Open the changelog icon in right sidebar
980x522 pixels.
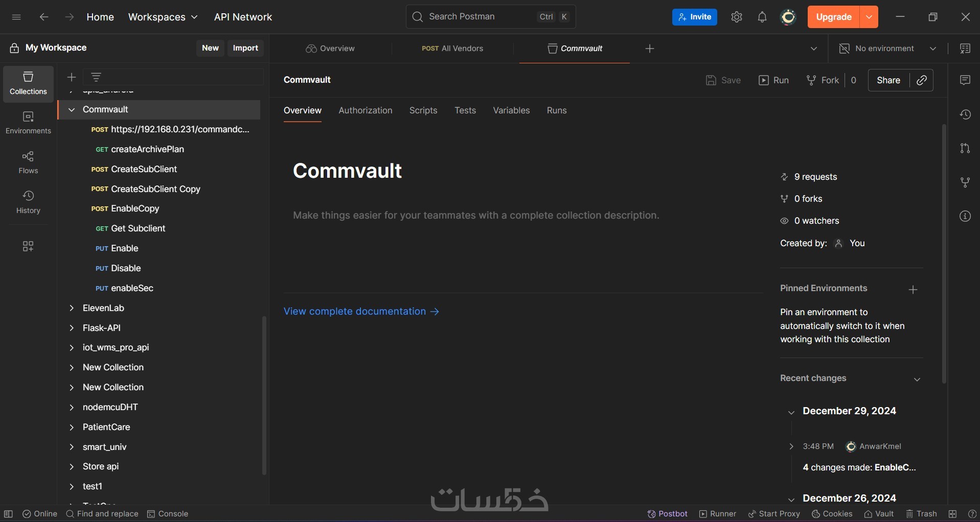point(965,114)
